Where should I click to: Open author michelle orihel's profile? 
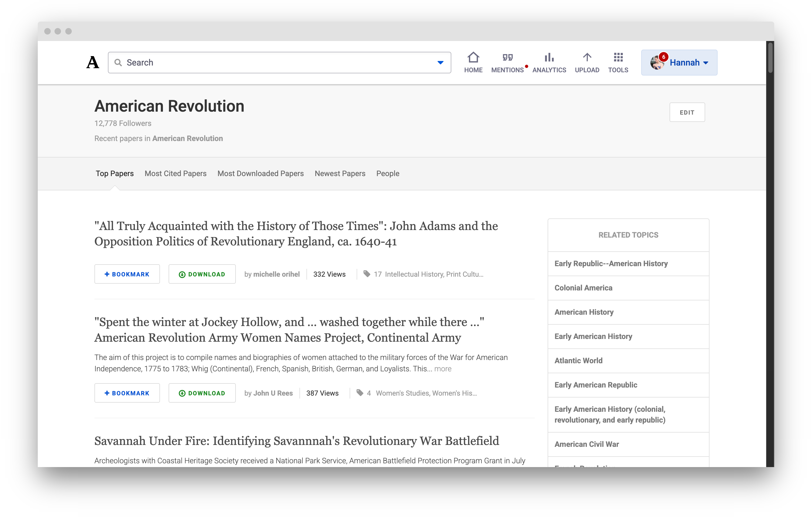[x=277, y=274]
